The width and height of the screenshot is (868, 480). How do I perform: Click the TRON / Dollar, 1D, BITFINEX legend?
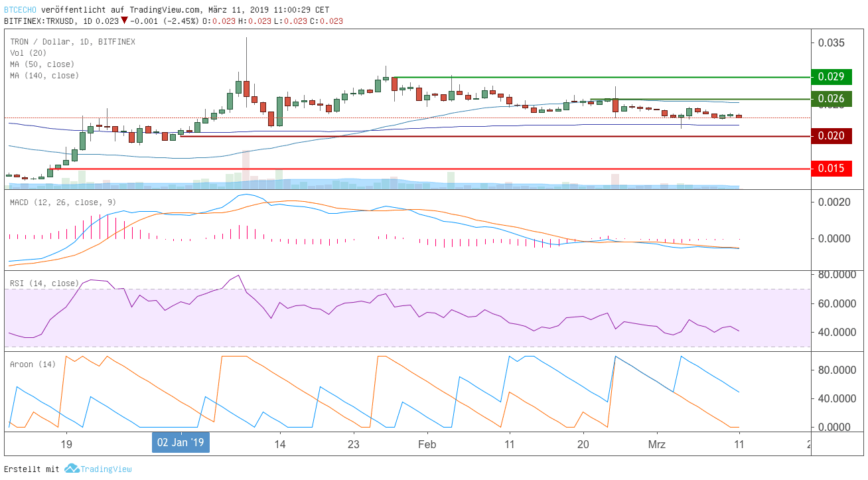[72, 42]
